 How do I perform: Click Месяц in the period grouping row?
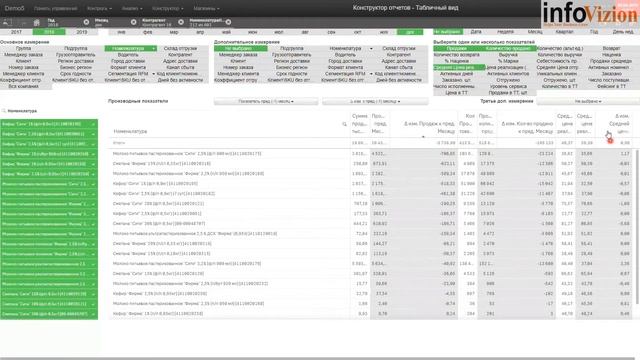click(535, 32)
